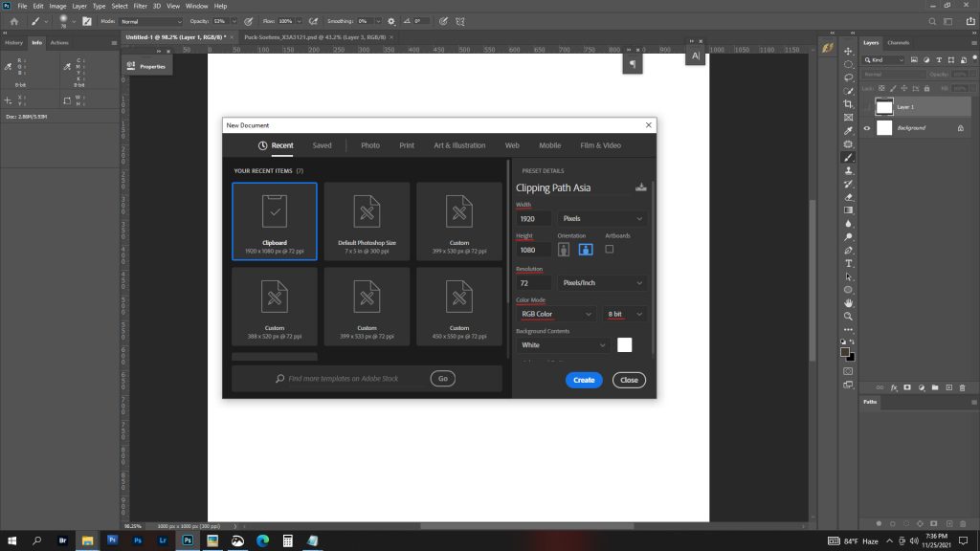Viewport: 980px width, 551px height.
Task: Open 8 bit depth dropdown
Action: (624, 314)
